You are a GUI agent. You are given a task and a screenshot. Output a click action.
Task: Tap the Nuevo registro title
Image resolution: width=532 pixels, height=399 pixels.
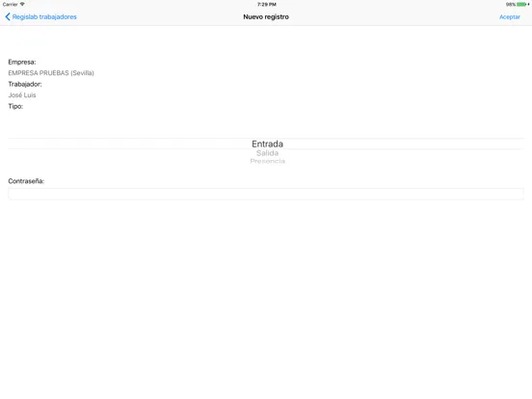point(266,16)
